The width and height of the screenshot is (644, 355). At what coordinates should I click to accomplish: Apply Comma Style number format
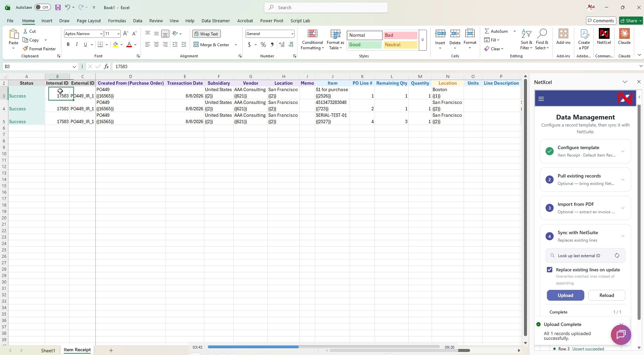coord(272,45)
